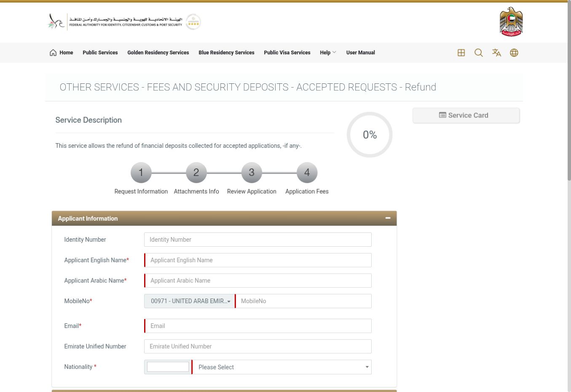Click the 0% progress circle

[370, 135]
